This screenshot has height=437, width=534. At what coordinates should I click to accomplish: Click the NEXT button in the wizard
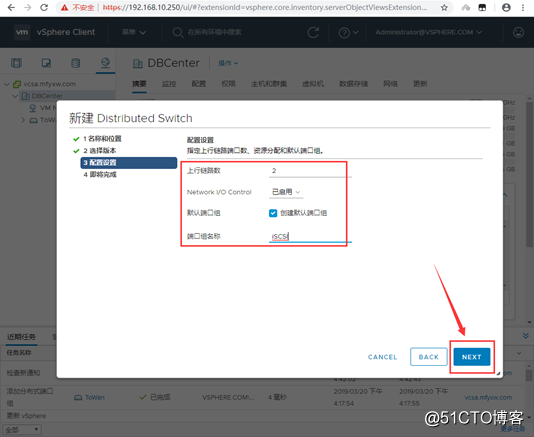pyautogui.click(x=472, y=357)
